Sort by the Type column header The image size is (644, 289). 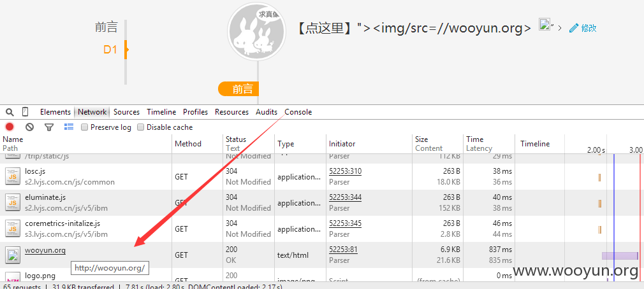pos(300,143)
